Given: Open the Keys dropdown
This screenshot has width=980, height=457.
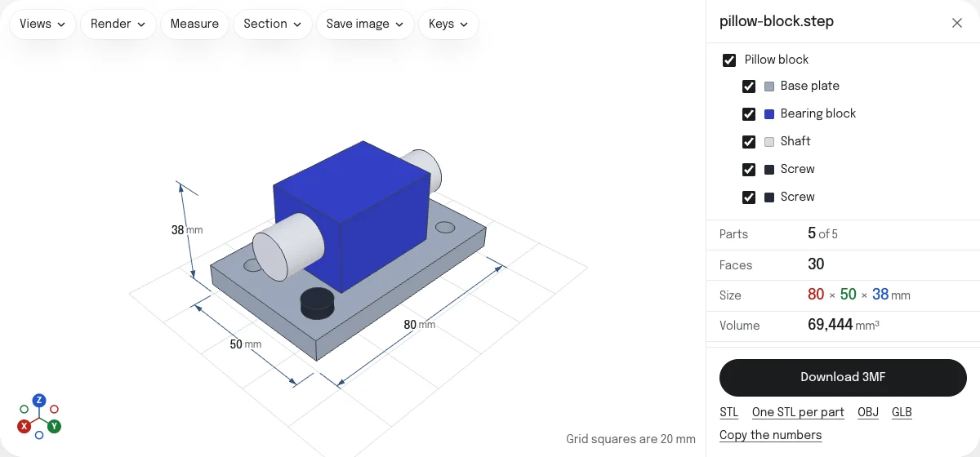Looking at the screenshot, I should 448,24.
